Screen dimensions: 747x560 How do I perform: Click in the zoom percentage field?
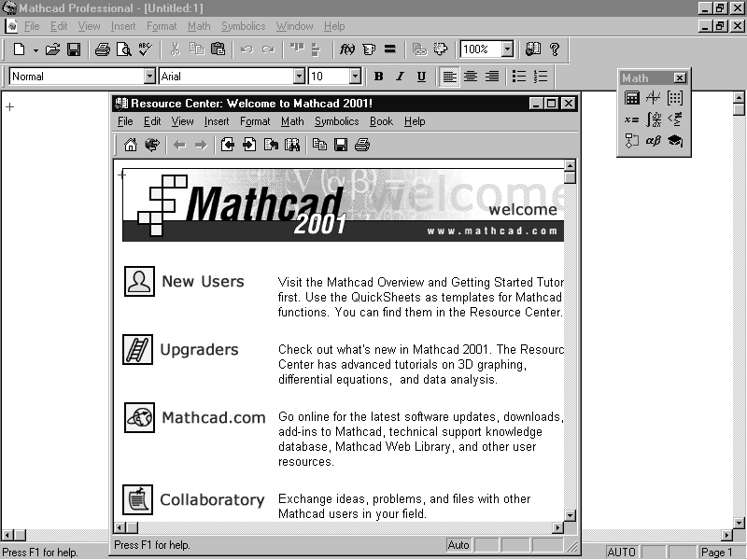click(481, 49)
